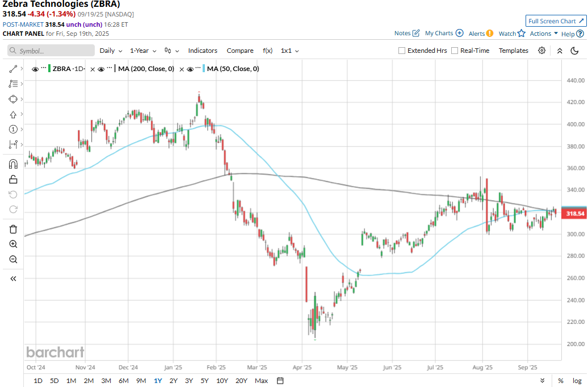This screenshot has height=387, width=588.
Task: Redo the last drawing action
Action: (13, 210)
